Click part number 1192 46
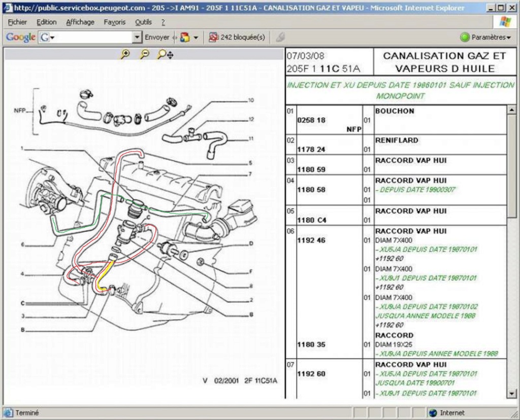This screenshot has height=420, width=520. coord(311,240)
